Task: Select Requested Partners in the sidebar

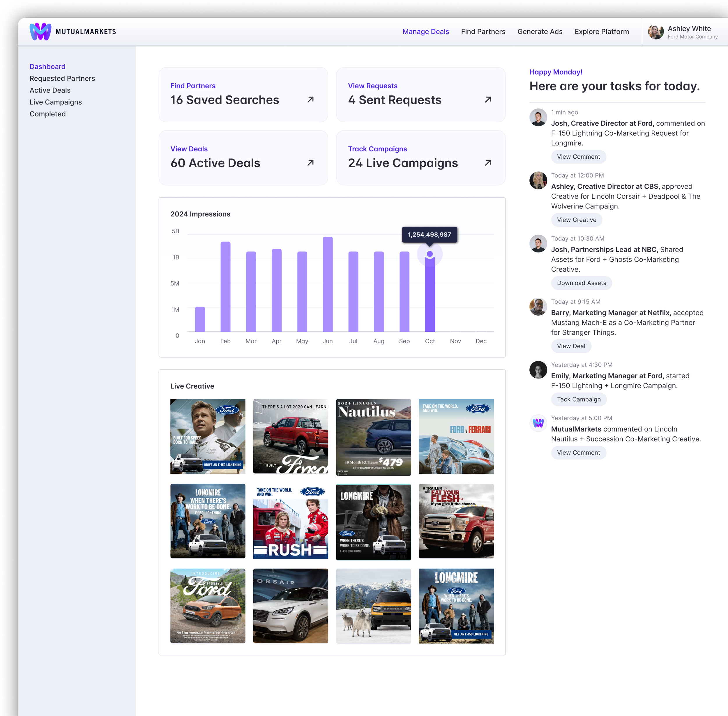Action: 62,78
